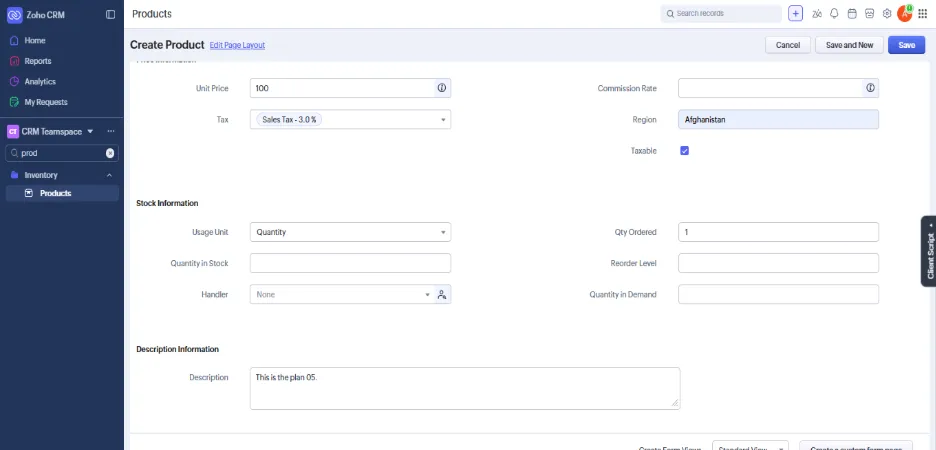Click the Reorder Level field
The height and width of the screenshot is (450, 936).
point(778,263)
